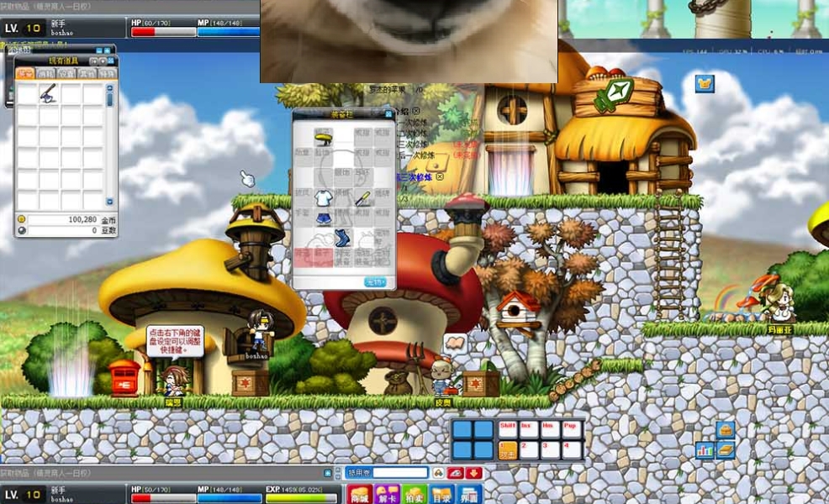Click the equipped weapon slot icon
Viewport: 829px width, 504px height.
(x=363, y=198)
